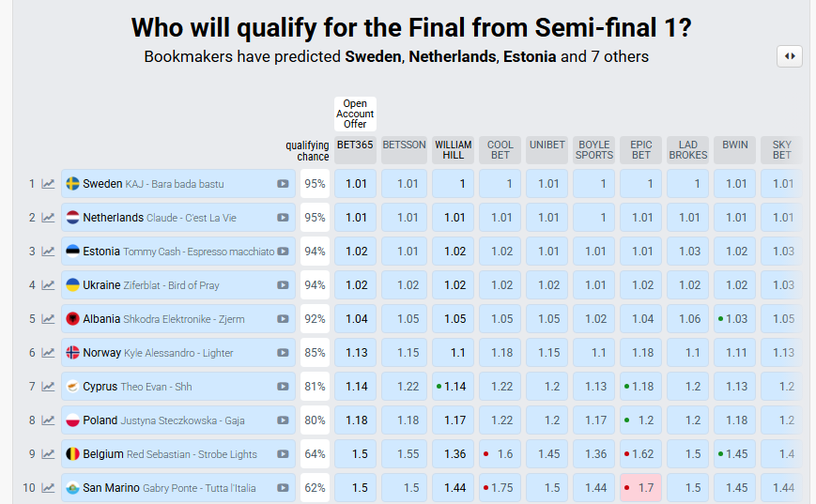Open the San Marino video icon
Screen dimensions: 816x504
(283, 488)
